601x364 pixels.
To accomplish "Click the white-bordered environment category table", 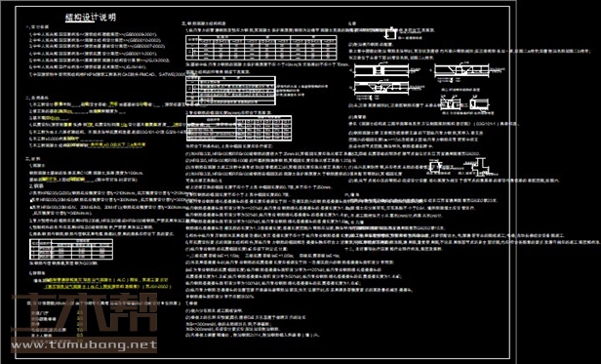I will (230, 91).
